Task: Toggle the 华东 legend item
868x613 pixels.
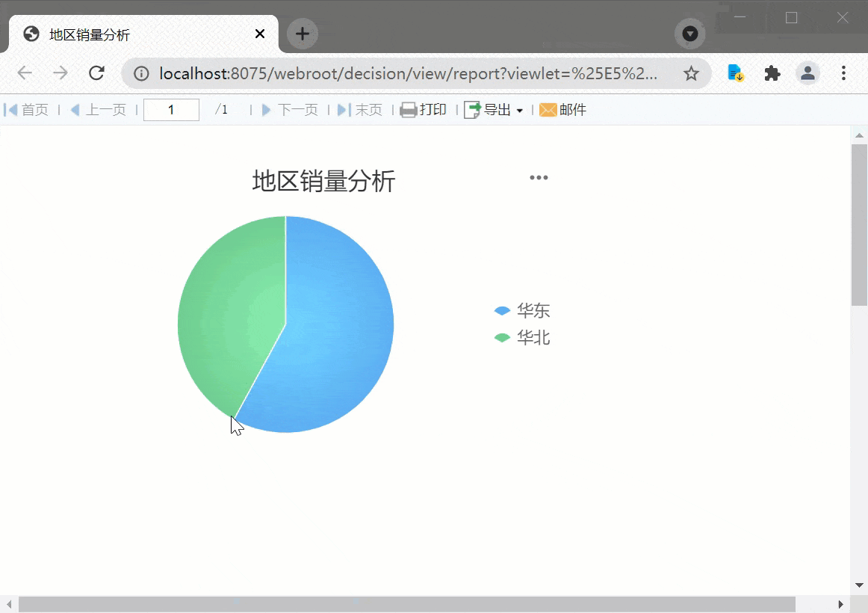Action: [522, 311]
